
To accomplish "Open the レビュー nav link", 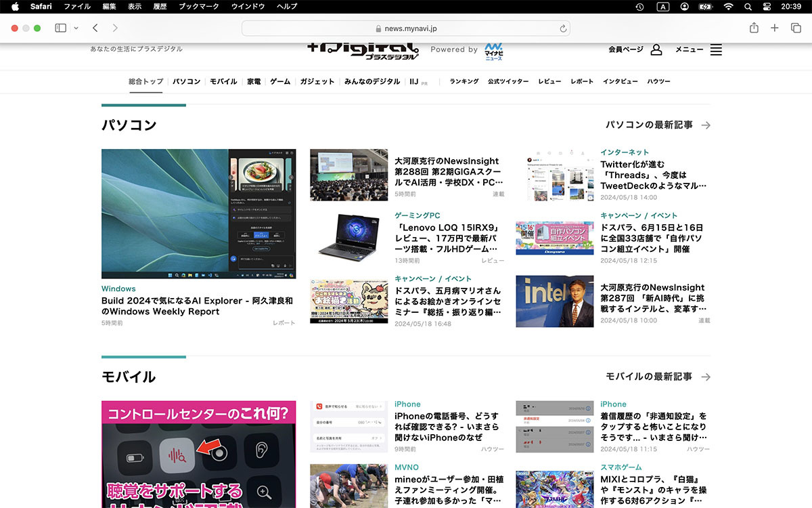I will click(x=549, y=81).
